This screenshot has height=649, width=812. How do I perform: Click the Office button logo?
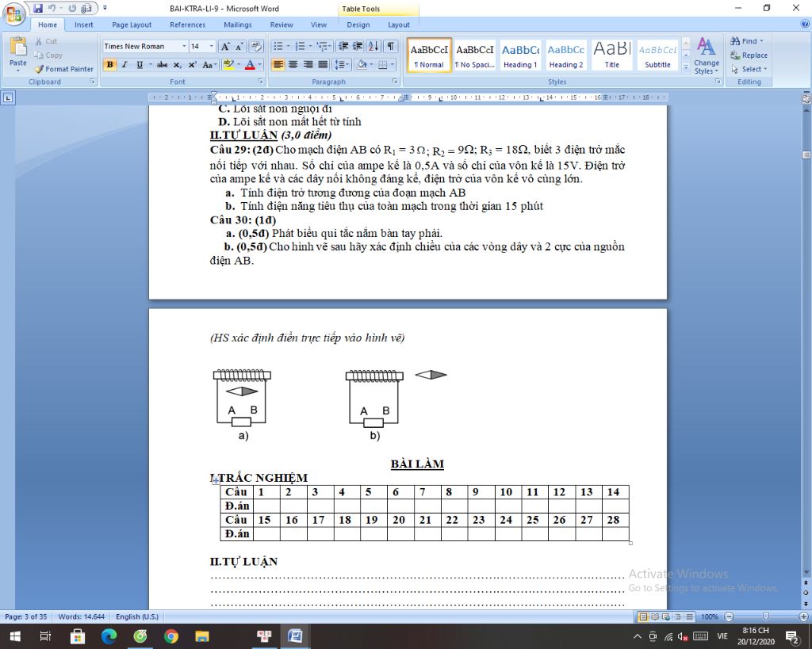click(x=14, y=13)
